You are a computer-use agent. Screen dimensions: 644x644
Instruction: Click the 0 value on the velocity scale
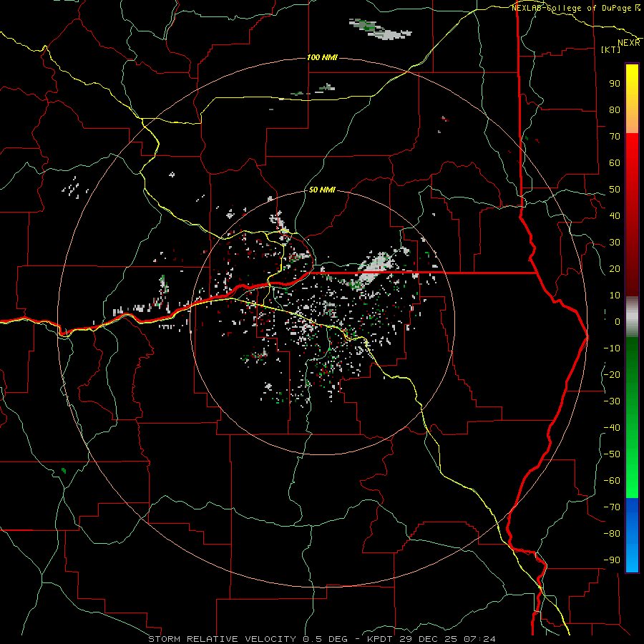point(618,322)
